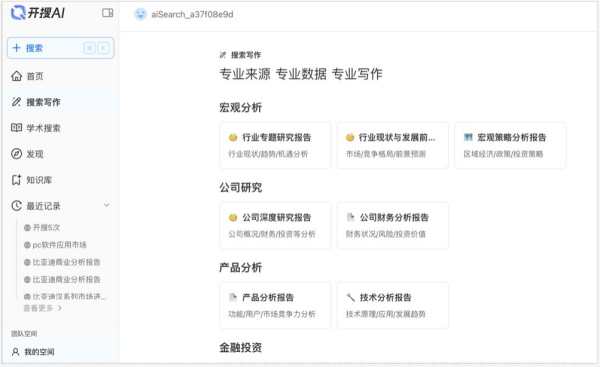This screenshot has width=600, height=367.
Task: Open 学术搜索 in sidebar
Action: [43, 128]
